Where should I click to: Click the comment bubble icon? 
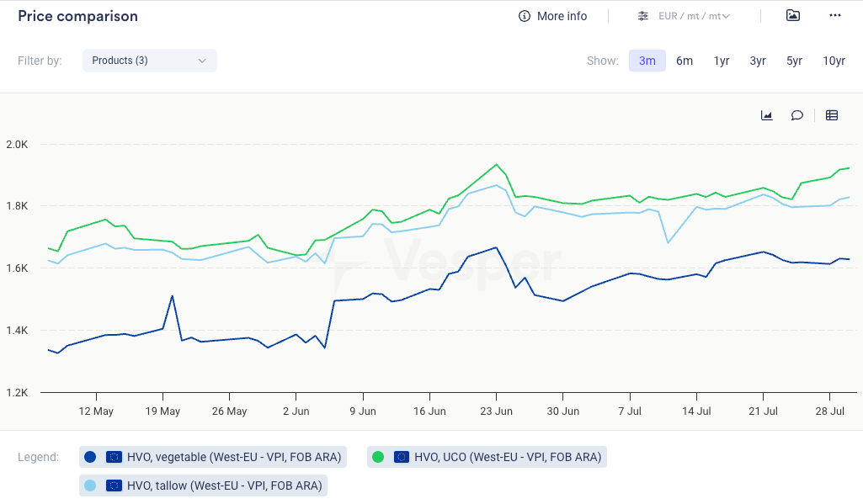pyautogui.click(x=796, y=115)
